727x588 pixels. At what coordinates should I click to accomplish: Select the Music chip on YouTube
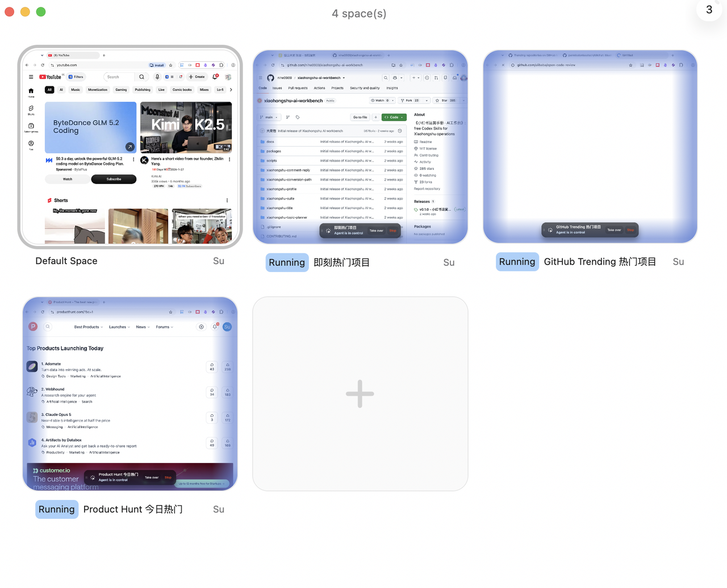(76, 90)
